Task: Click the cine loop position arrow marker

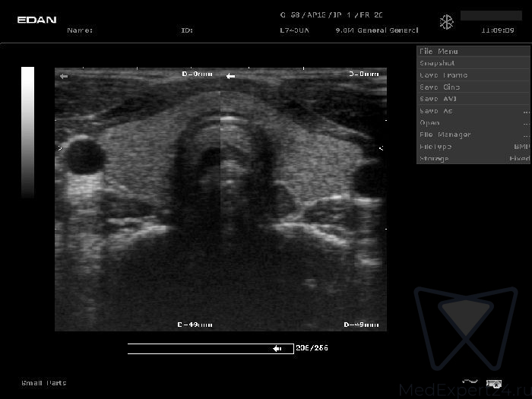Action: [278, 349]
